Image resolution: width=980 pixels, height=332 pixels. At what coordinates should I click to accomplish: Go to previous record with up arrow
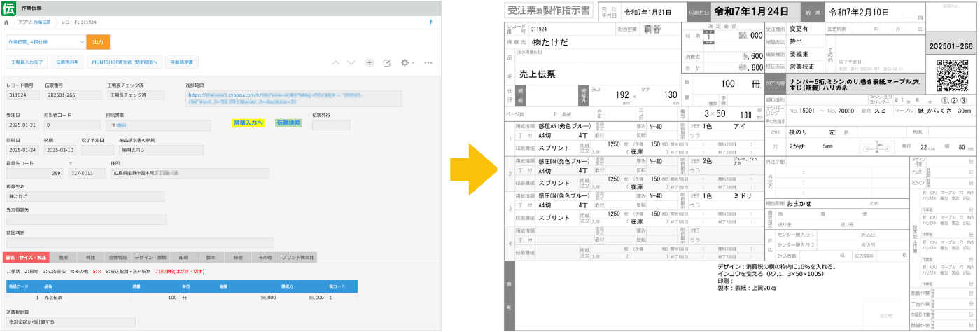click(x=335, y=62)
